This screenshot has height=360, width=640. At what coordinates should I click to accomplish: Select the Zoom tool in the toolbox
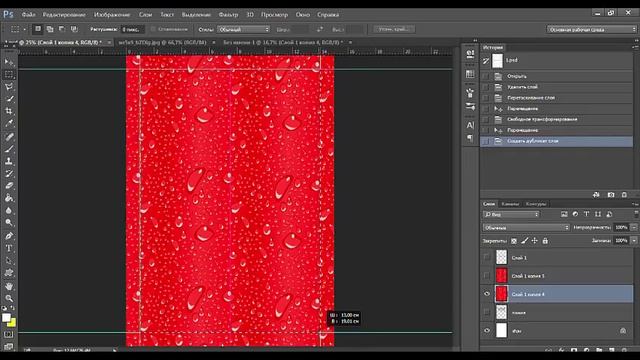9,298
